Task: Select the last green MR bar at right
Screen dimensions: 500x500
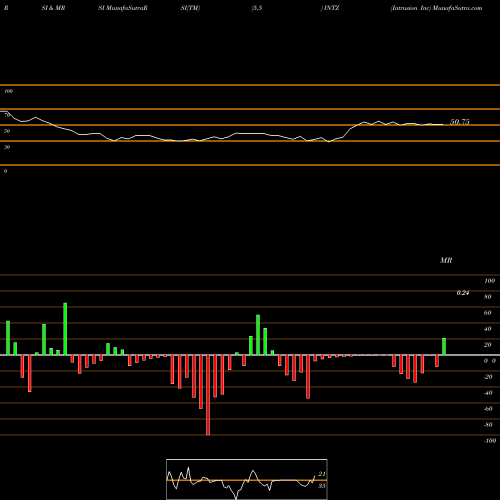Action: click(x=444, y=347)
